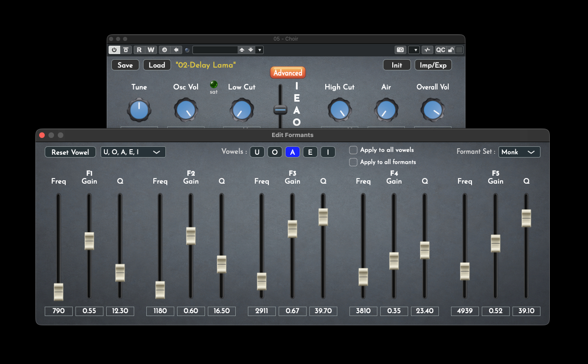Click the Reset Vowel button
This screenshot has width=588, height=364.
tap(70, 152)
